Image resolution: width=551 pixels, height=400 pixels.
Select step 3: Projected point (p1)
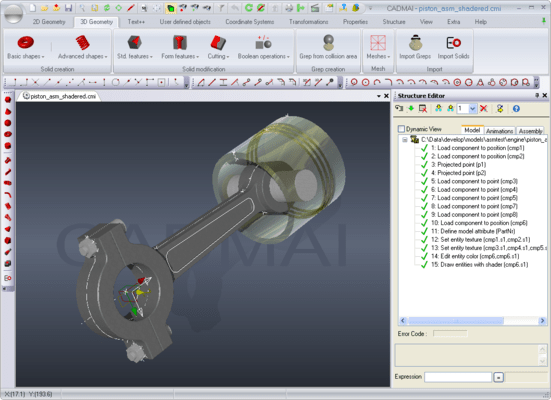(458, 164)
